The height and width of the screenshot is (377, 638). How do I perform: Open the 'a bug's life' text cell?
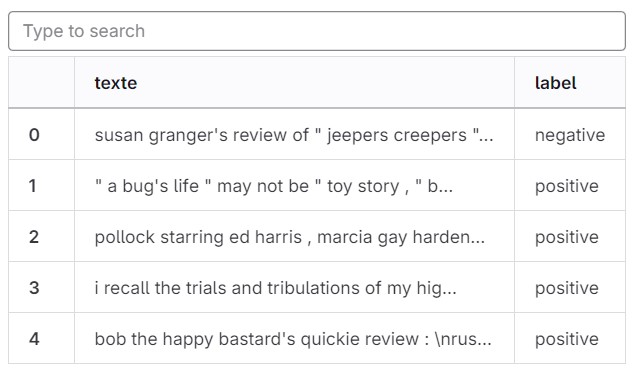(x=294, y=186)
